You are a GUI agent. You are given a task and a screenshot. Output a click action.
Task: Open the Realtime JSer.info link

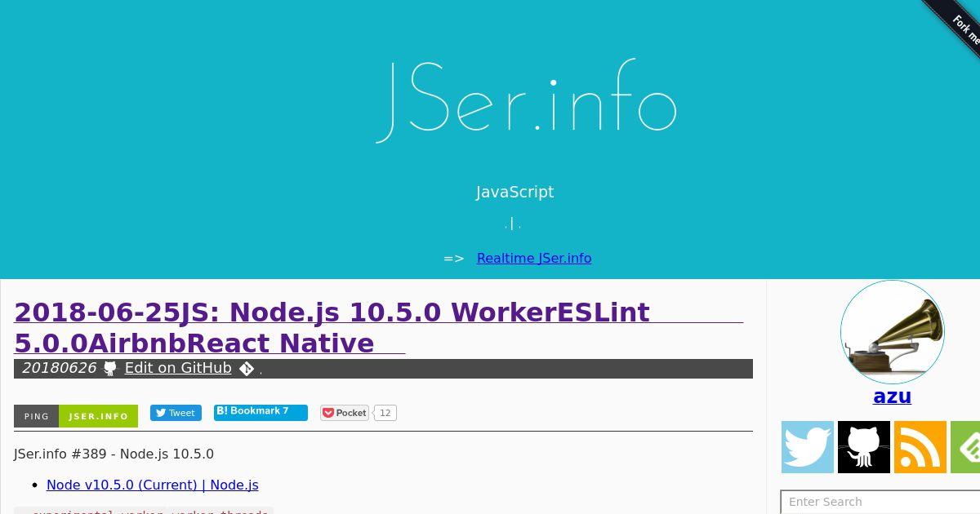[x=534, y=258]
